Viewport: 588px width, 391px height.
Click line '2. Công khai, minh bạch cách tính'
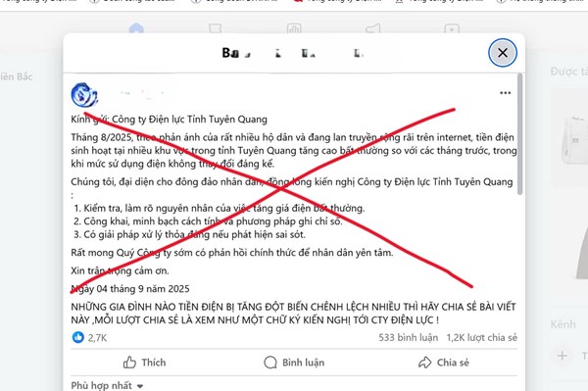pyautogui.click(x=208, y=221)
